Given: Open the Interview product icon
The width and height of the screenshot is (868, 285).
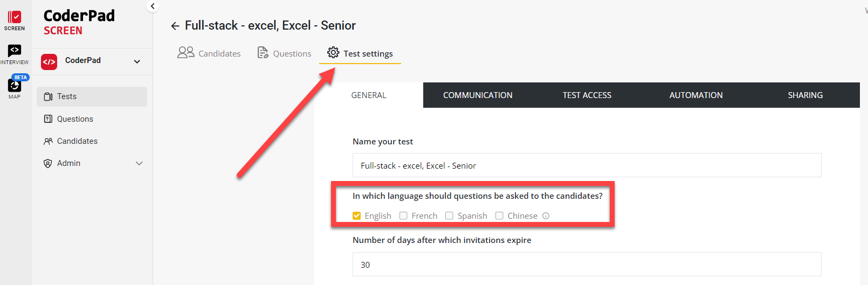Looking at the screenshot, I should click(x=15, y=51).
